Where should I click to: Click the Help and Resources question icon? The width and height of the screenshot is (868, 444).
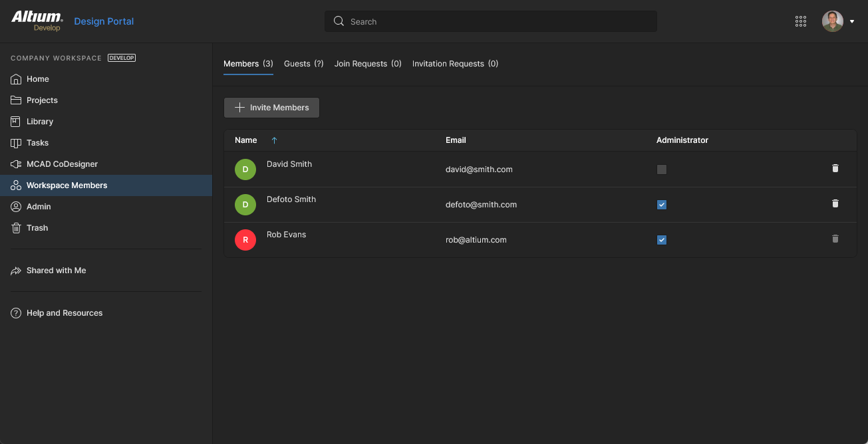16,313
